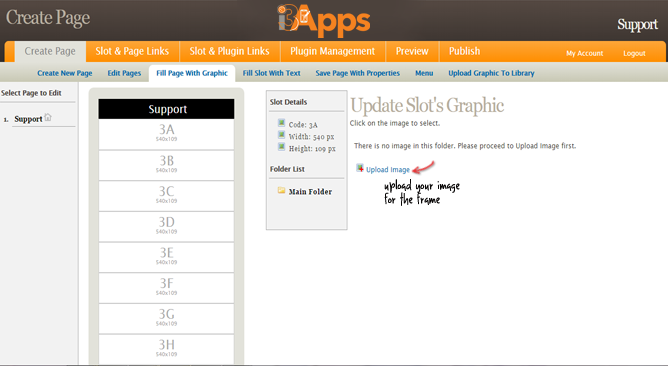Image resolution: width=668 pixels, height=366 pixels.
Task: Select the Support page in page list
Action: pos(28,119)
